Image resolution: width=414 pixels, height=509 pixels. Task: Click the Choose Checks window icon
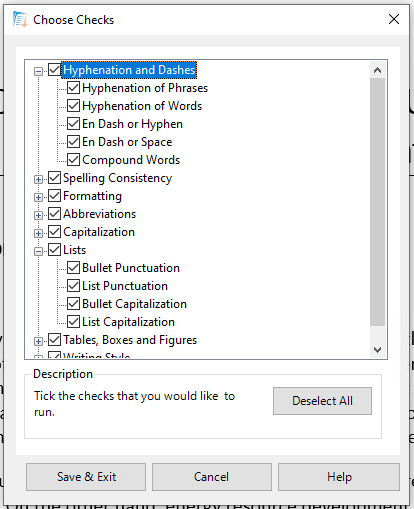(20, 19)
